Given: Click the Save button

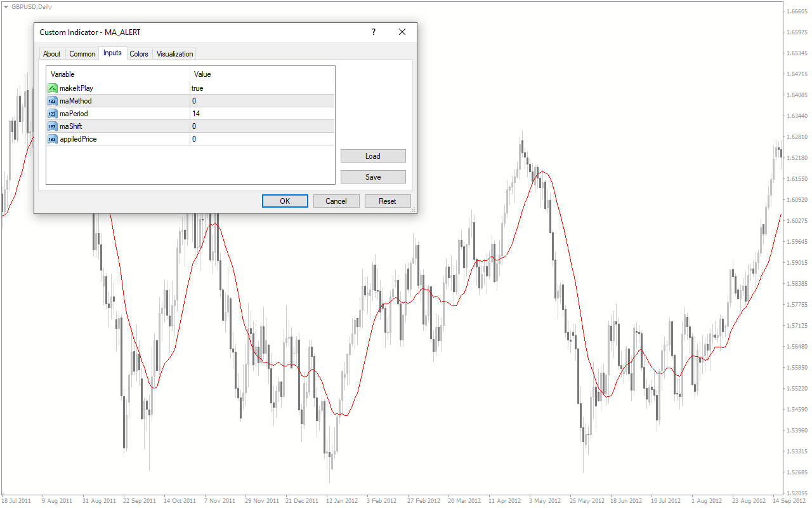Looking at the screenshot, I should 373,177.
